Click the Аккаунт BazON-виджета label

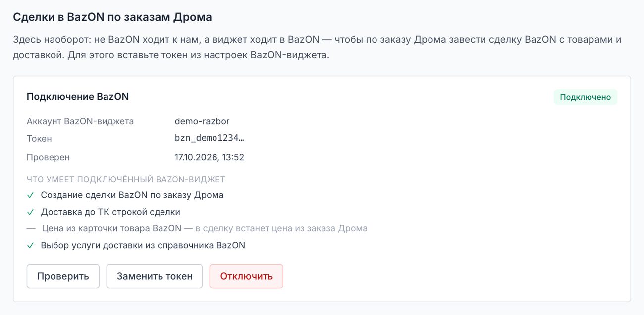click(x=80, y=121)
